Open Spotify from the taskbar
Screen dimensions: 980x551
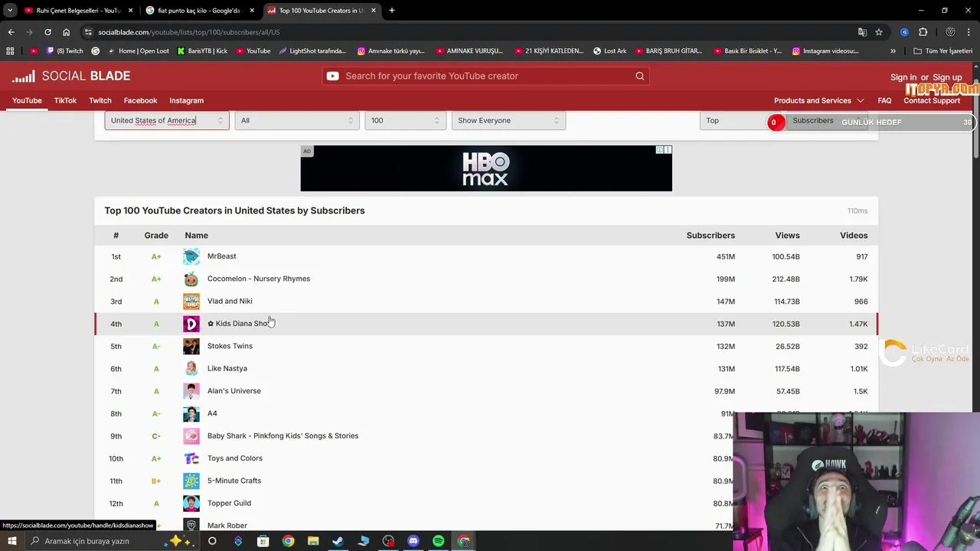pyautogui.click(x=439, y=541)
